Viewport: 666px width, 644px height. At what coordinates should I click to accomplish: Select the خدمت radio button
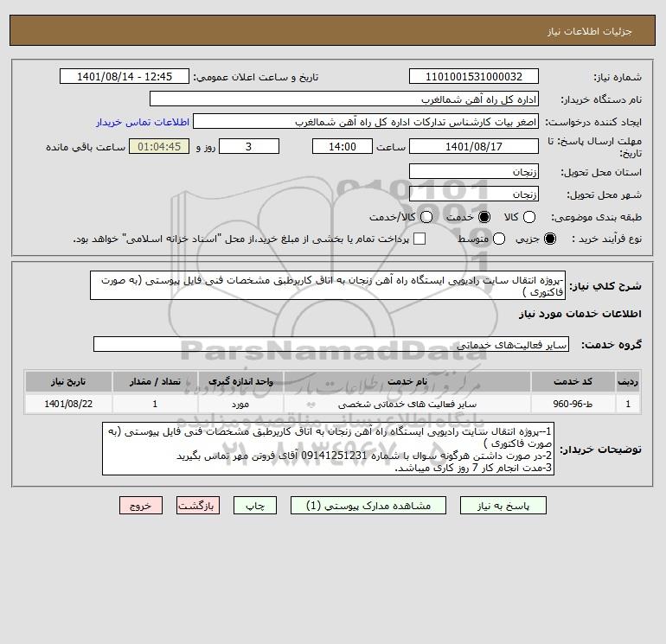pyautogui.click(x=483, y=217)
